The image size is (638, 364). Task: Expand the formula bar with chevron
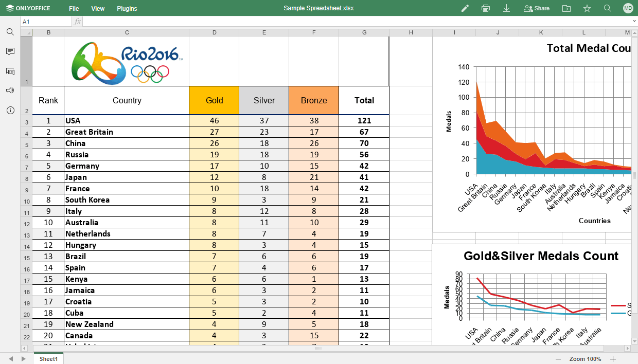[x=634, y=22]
